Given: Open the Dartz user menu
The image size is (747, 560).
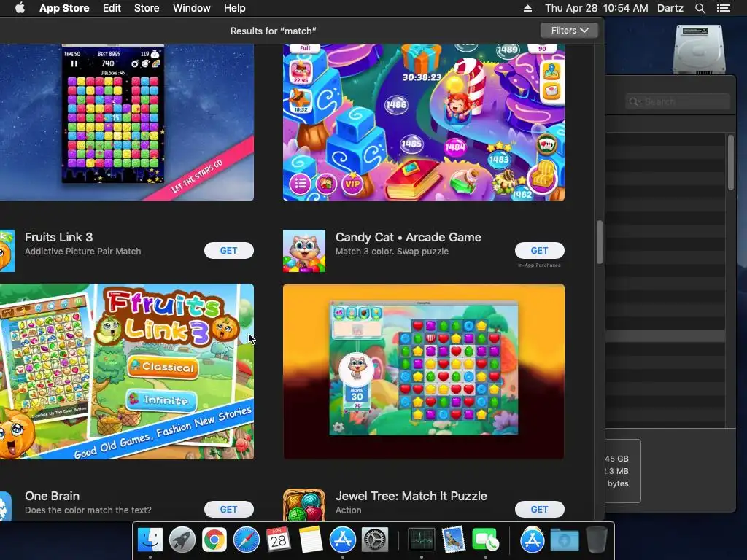Looking at the screenshot, I should pyautogui.click(x=670, y=8).
